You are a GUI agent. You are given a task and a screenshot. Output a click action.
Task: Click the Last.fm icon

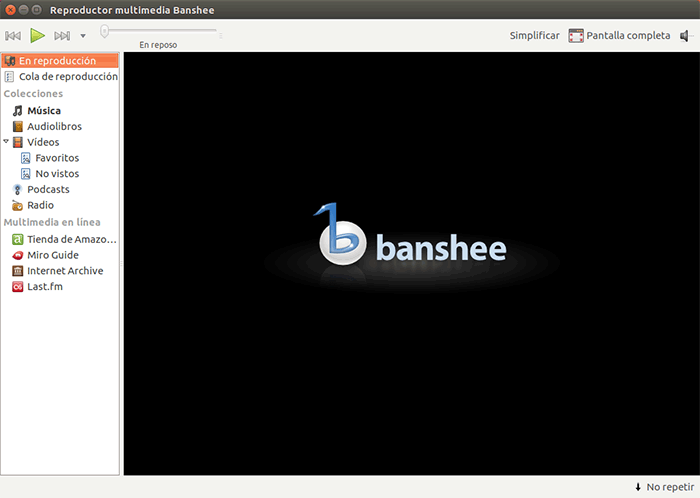[x=17, y=287]
